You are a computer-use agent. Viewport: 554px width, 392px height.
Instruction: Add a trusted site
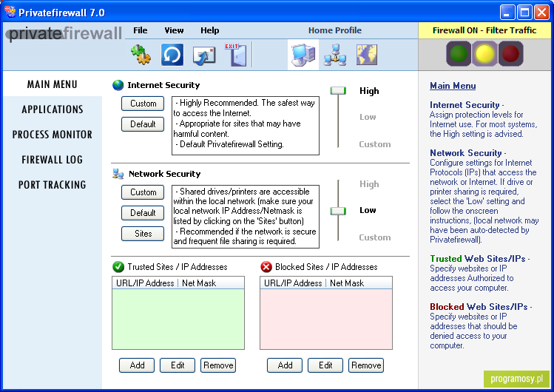[137, 365]
